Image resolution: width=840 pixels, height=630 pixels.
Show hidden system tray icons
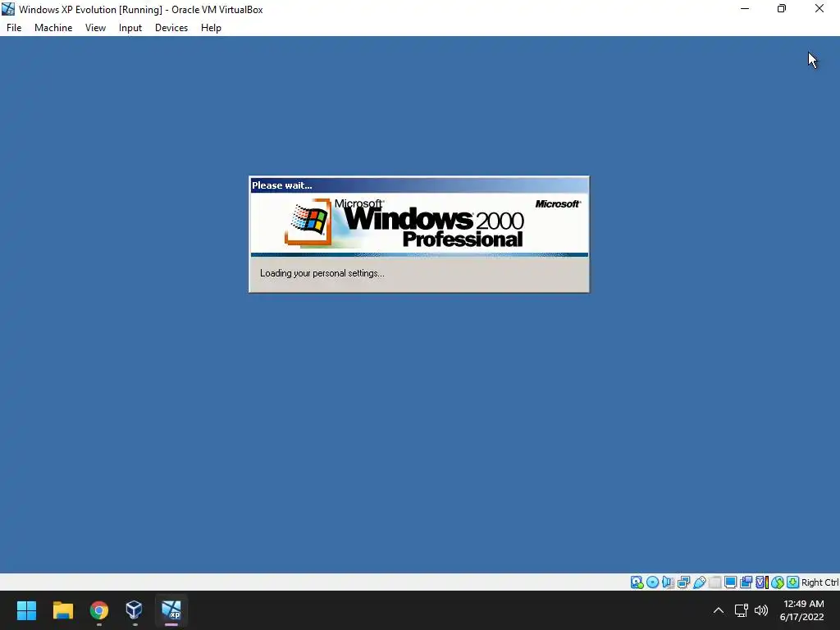coord(719,610)
